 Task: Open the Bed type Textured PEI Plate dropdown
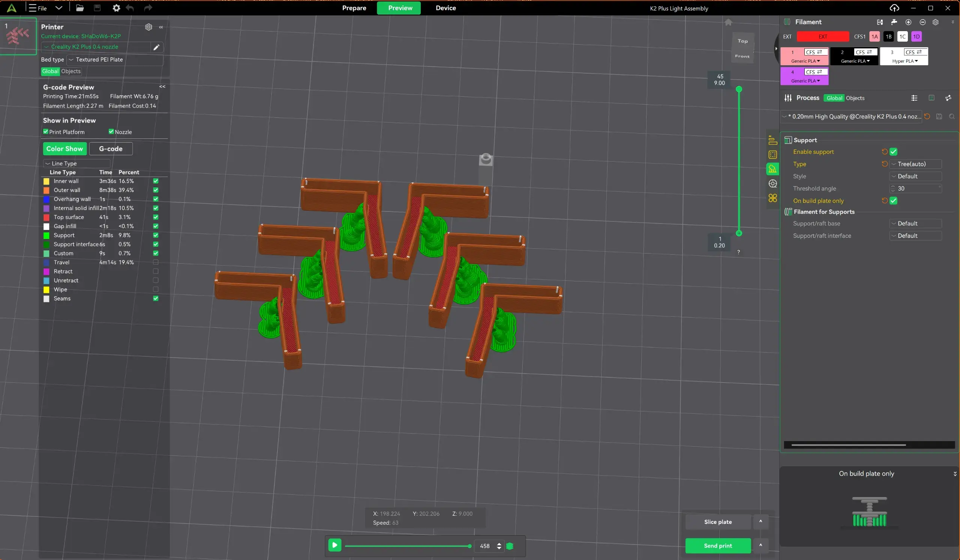pyautogui.click(x=115, y=59)
